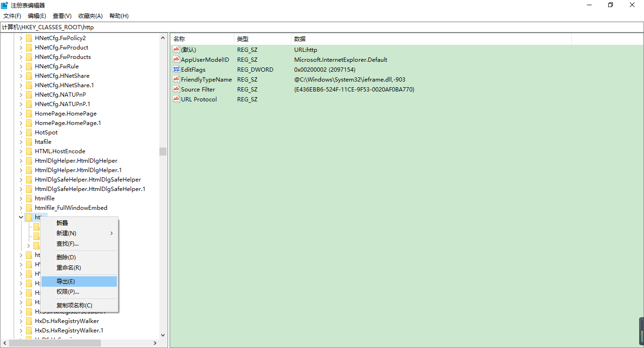The image size is (644, 348).
Task: Expand the HNetCfg.HNetShare key
Action: (x=21, y=76)
